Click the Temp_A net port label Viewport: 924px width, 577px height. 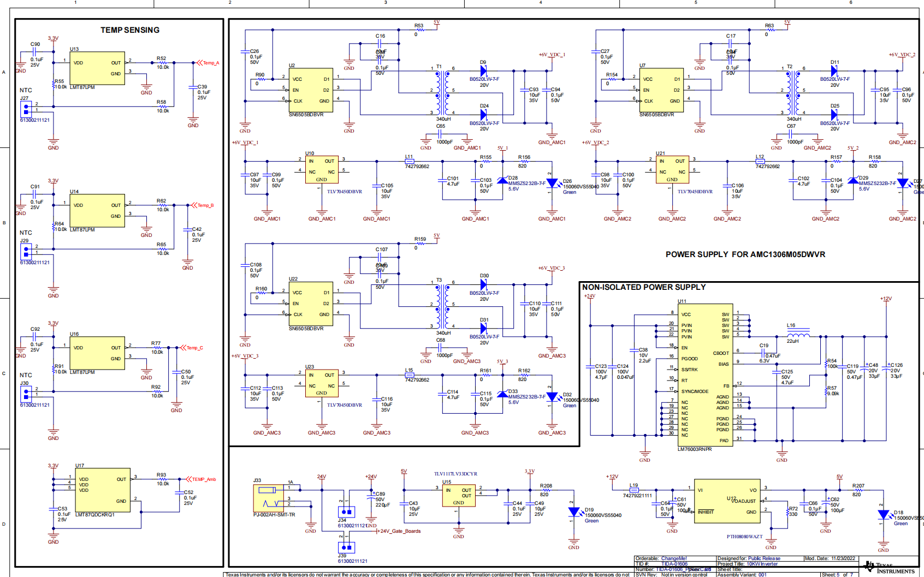[208, 63]
